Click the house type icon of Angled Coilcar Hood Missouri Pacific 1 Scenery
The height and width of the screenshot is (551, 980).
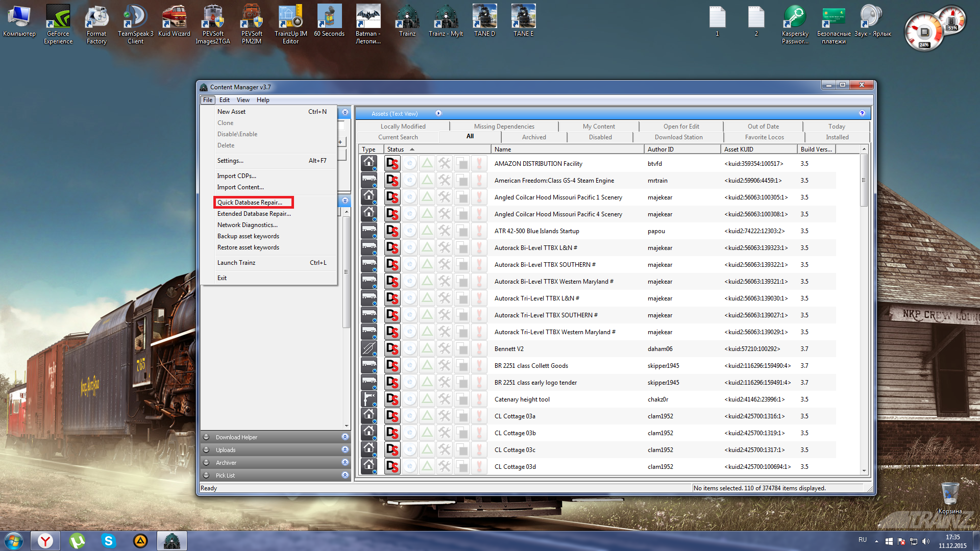coord(369,196)
